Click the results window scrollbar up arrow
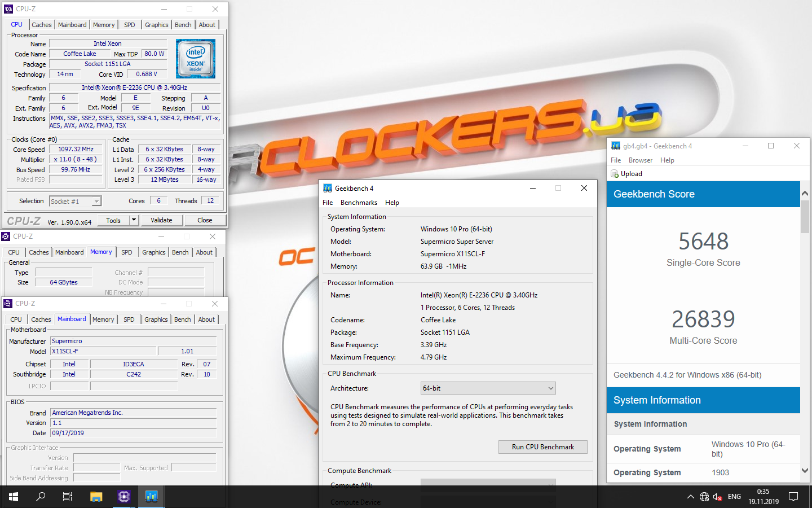 pos(805,194)
